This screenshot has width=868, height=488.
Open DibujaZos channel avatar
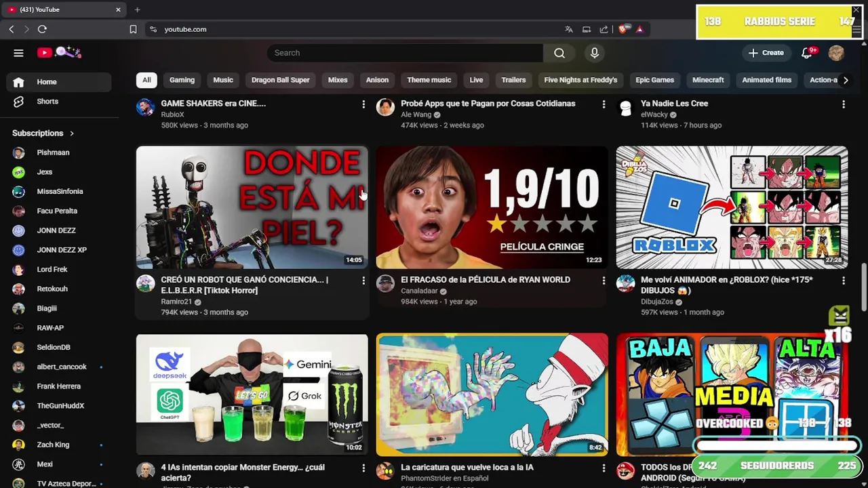pos(625,283)
